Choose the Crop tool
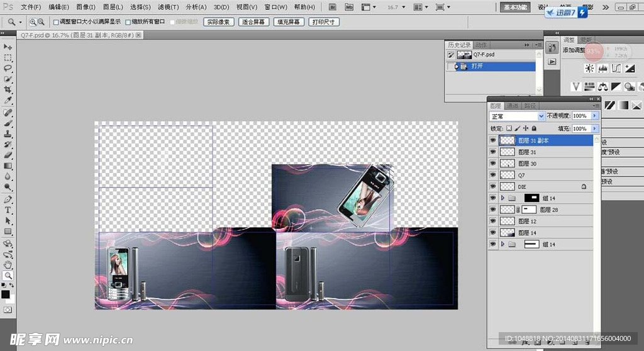This screenshot has width=644, height=351. (8, 89)
